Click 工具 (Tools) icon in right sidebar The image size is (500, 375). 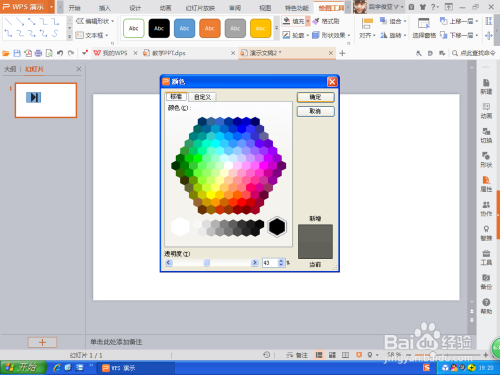pos(486,257)
